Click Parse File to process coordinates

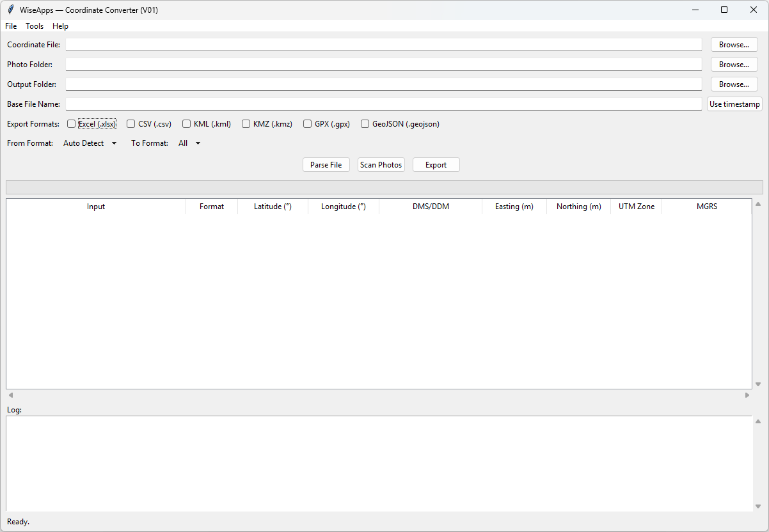pyautogui.click(x=326, y=164)
